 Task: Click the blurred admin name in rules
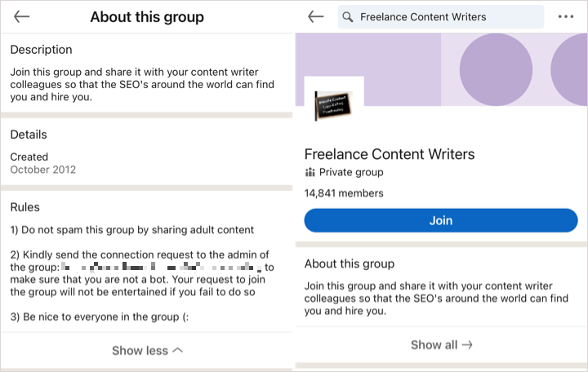coord(163,267)
